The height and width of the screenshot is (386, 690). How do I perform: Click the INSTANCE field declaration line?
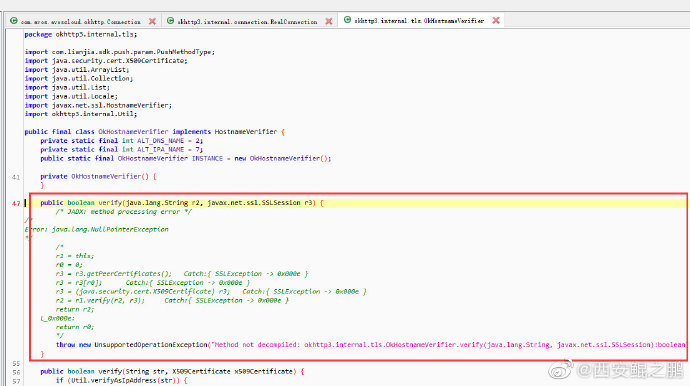coord(186,158)
